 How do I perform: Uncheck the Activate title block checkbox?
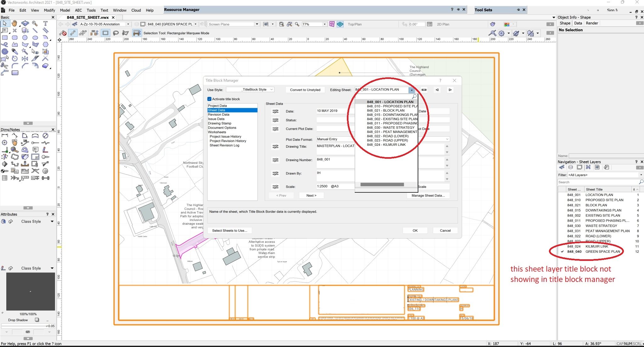[x=210, y=99]
